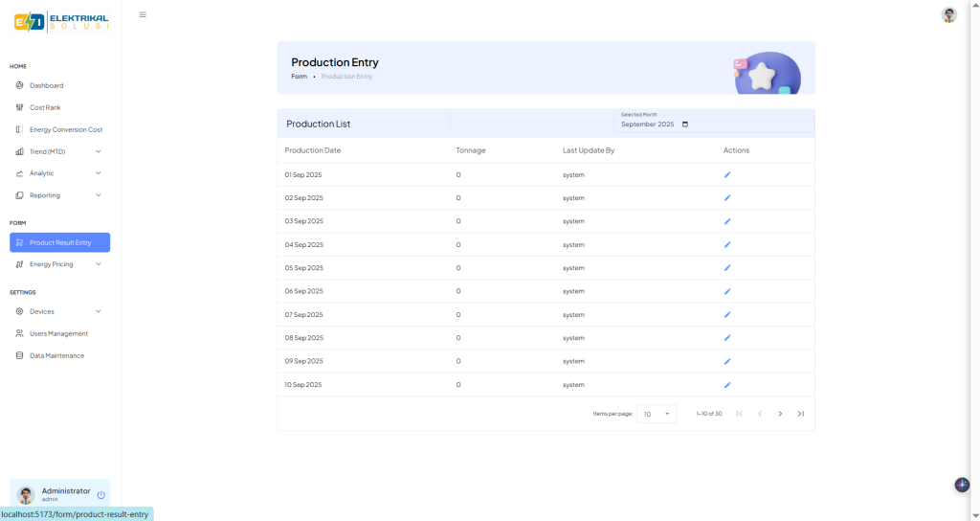Click the edit pencil for 01 Sep 2025
This screenshot has height=521, width=980.
pos(727,174)
